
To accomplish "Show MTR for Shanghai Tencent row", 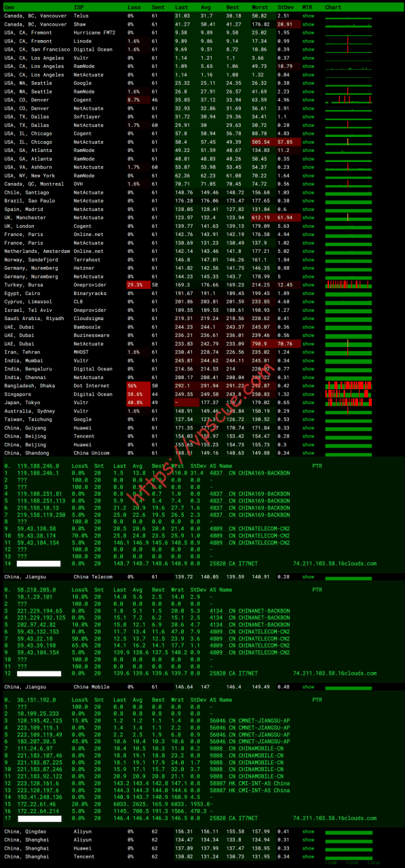I will coord(308,856).
